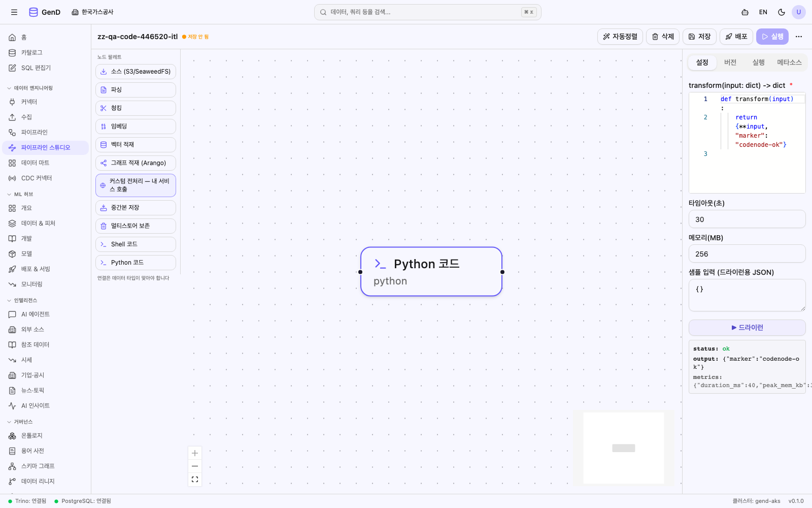
Task: Add 임베딩 node from palette
Action: (x=136, y=126)
